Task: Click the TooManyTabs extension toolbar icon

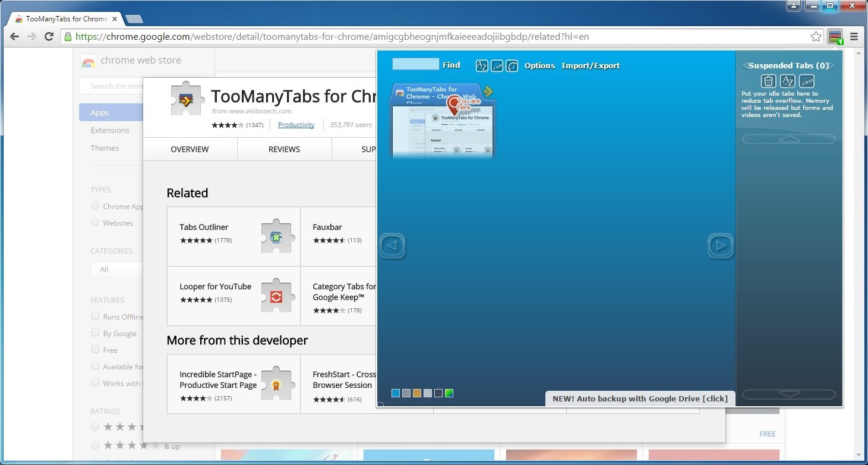Action: coord(835,37)
